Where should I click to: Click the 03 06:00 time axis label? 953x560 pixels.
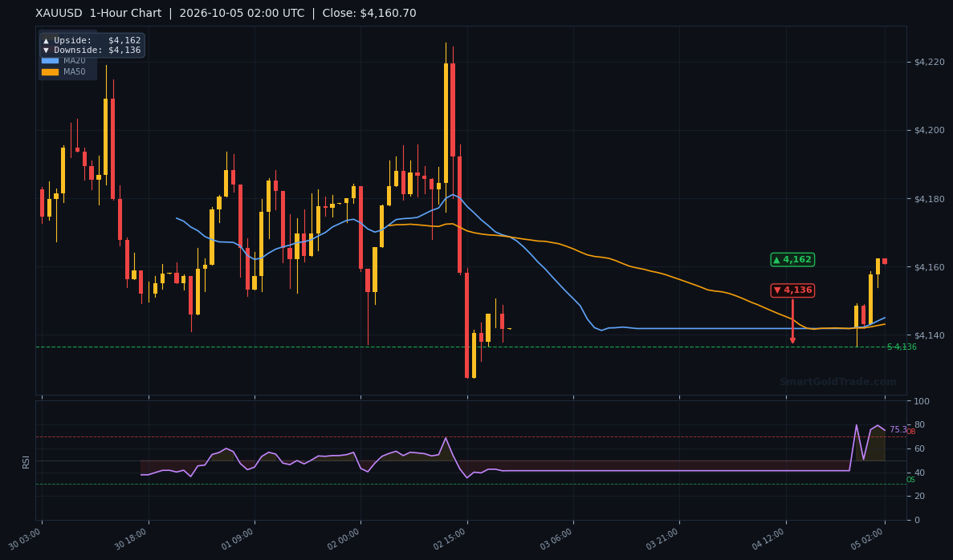[556, 539]
